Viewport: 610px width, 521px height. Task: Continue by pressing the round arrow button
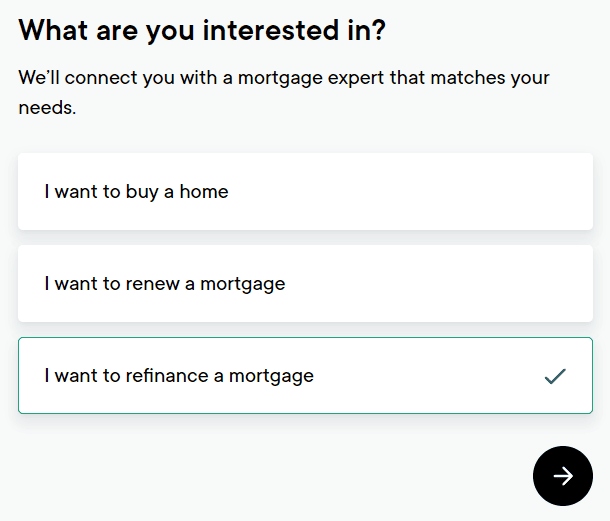click(563, 476)
